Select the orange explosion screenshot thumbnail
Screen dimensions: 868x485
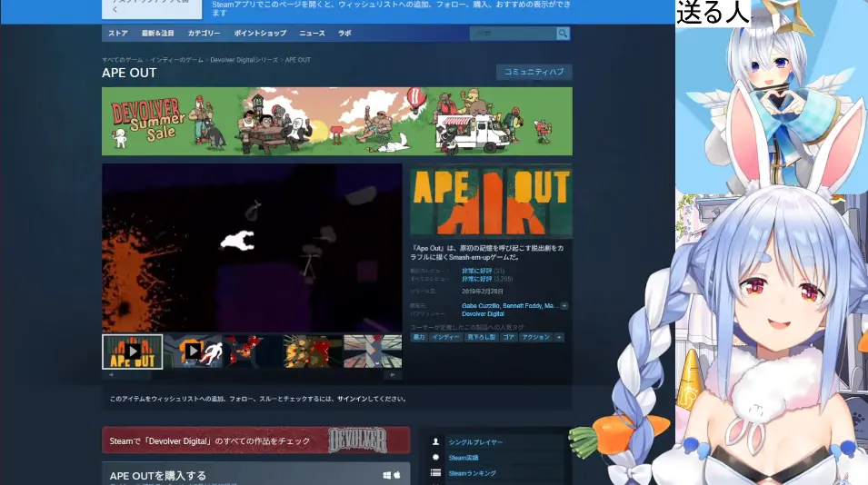(x=313, y=351)
